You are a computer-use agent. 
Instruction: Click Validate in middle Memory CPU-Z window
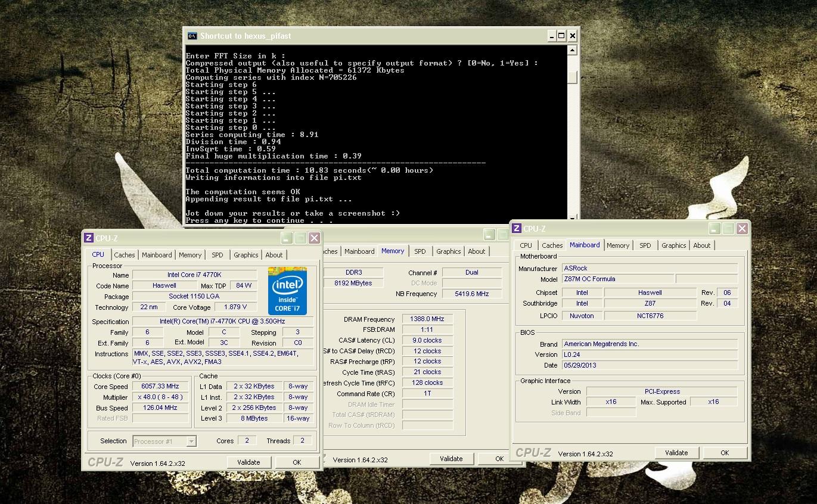point(451,459)
